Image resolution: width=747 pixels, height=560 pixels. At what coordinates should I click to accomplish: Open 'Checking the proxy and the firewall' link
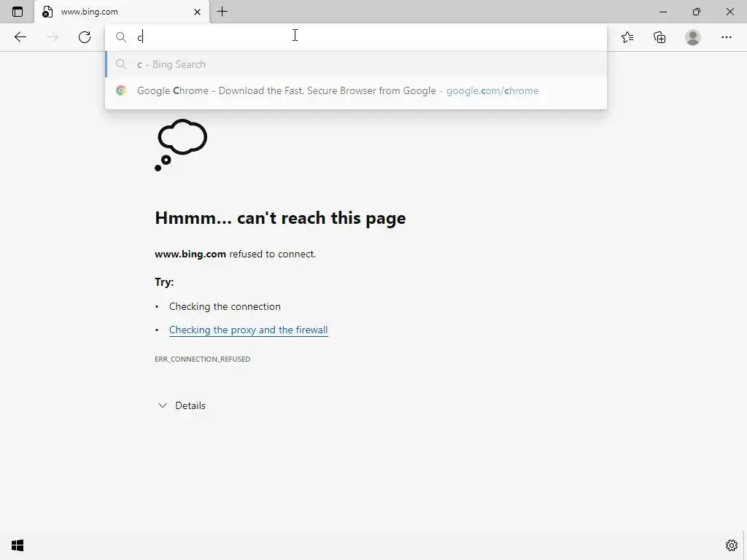[248, 330]
